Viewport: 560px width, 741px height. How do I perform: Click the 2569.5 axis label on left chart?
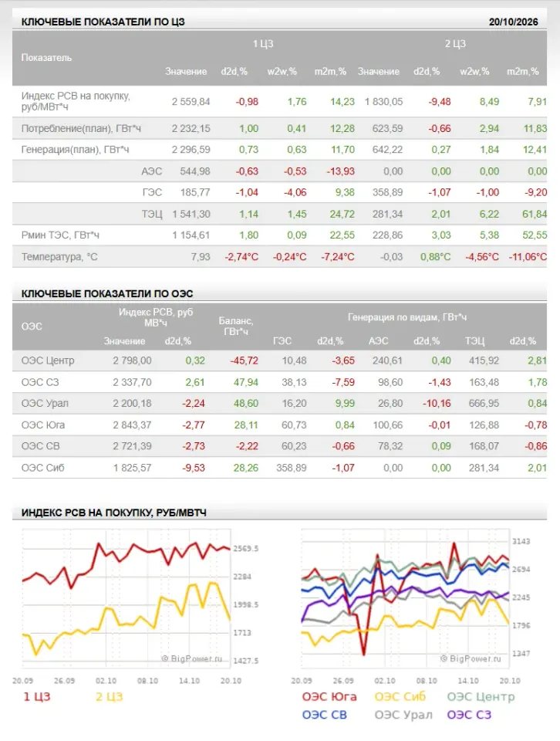(245, 549)
